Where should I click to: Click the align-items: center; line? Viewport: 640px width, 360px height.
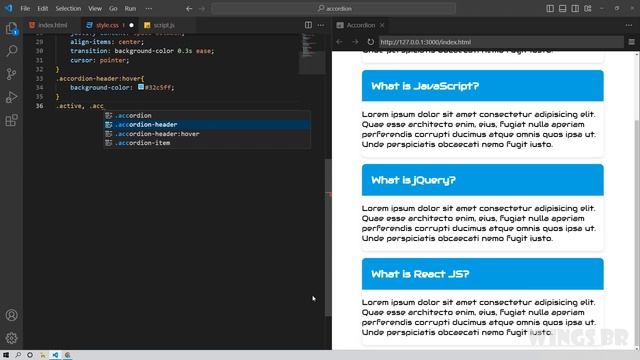point(107,42)
